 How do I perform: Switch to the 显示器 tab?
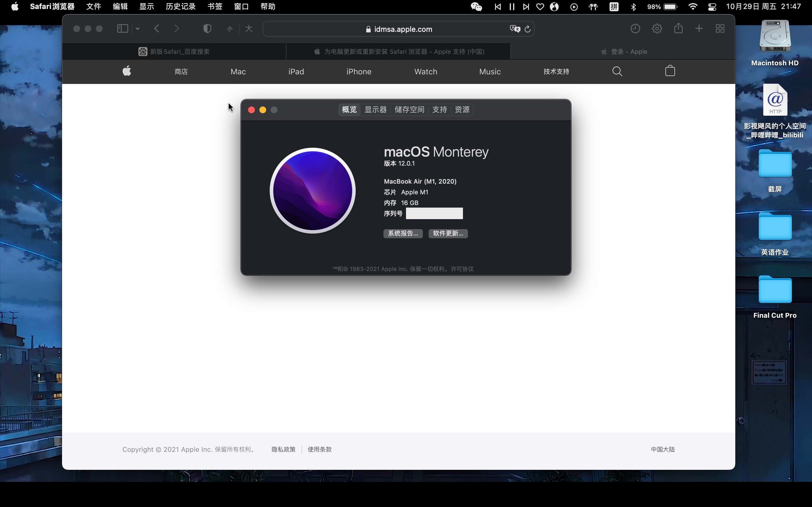pos(376,110)
